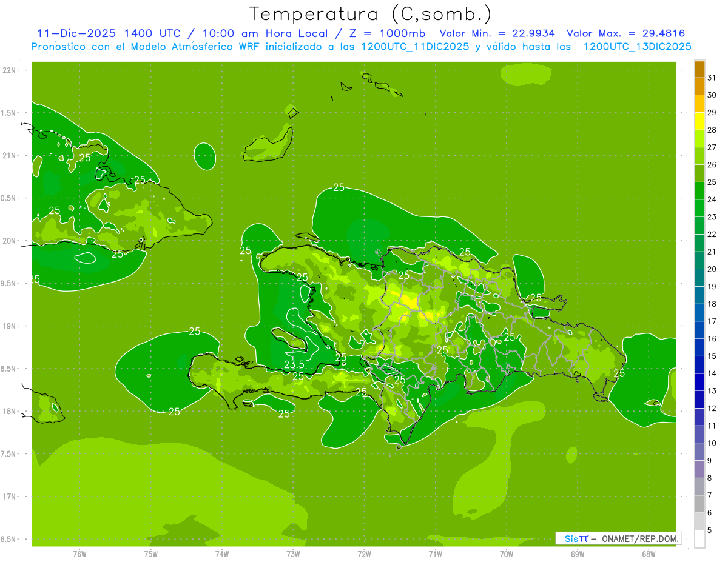Click the '22N' latitude axis label
Image resolution: width=728 pixels, height=562 pixels.
point(8,70)
